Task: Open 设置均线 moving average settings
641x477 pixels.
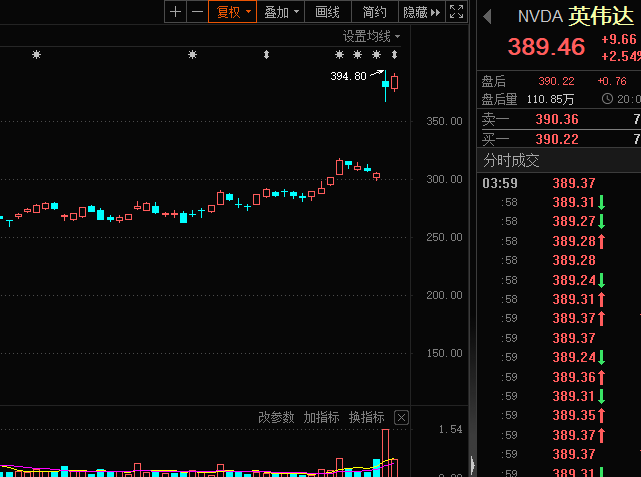Action: [371, 36]
